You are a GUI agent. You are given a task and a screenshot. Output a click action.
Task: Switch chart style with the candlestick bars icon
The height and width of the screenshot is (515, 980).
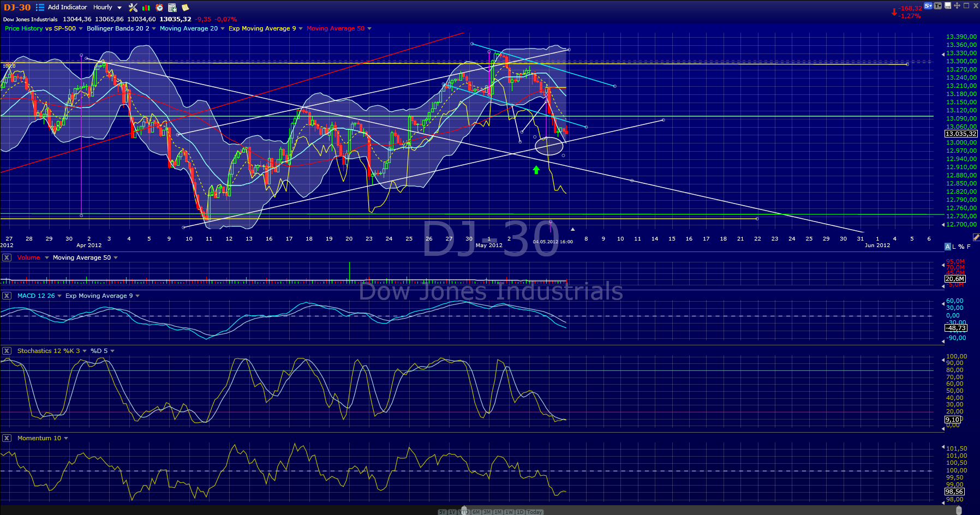[146, 8]
